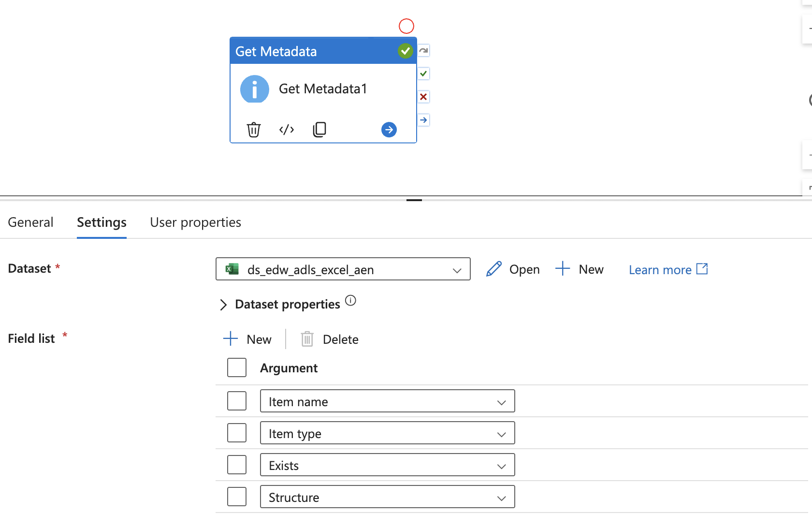The width and height of the screenshot is (812, 528).
Task: Click the skipped dependency curved arrow icon
Action: (x=423, y=51)
